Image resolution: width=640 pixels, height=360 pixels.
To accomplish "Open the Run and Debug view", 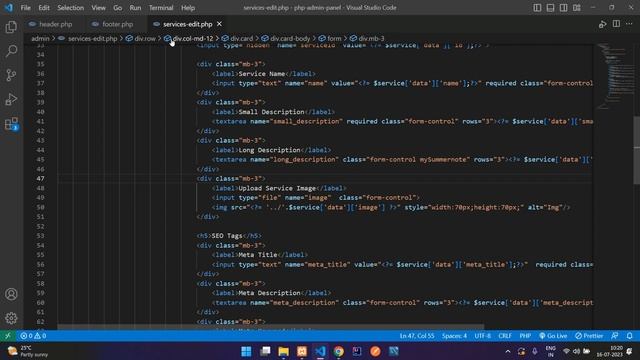I will click(11, 99).
